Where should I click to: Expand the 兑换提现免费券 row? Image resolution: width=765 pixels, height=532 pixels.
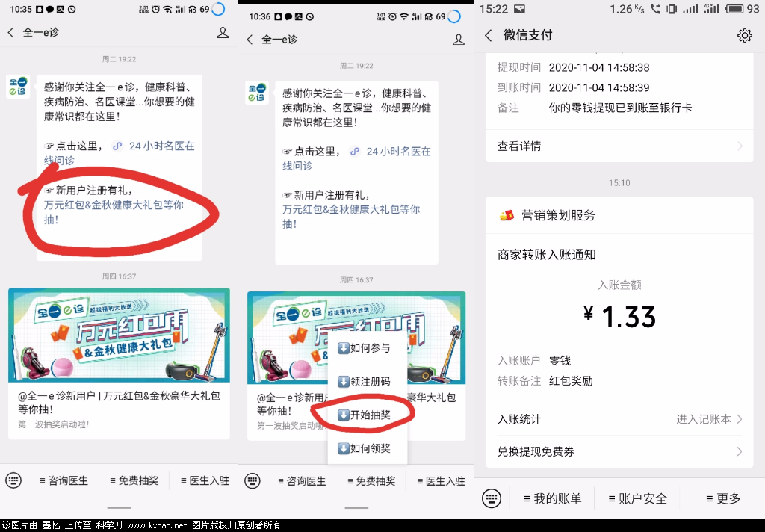click(619, 451)
